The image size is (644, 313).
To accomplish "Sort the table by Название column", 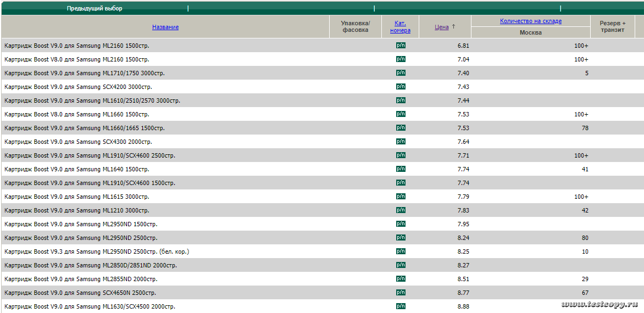I will (165, 27).
